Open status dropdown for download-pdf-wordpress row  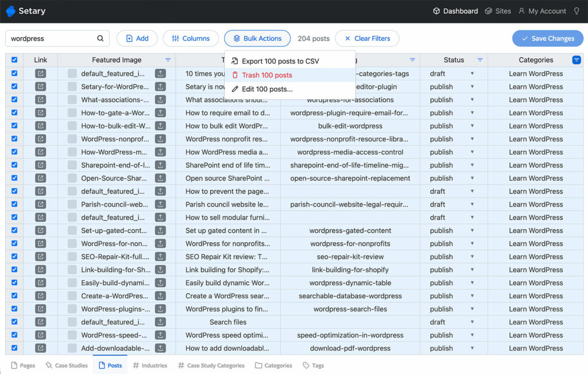click(472, 348)
